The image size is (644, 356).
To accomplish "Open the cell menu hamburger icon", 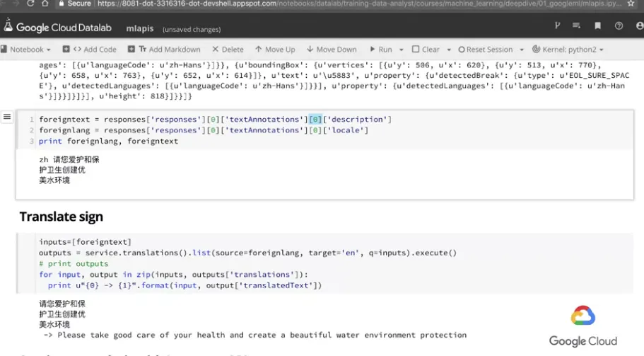I will point(7,117).
